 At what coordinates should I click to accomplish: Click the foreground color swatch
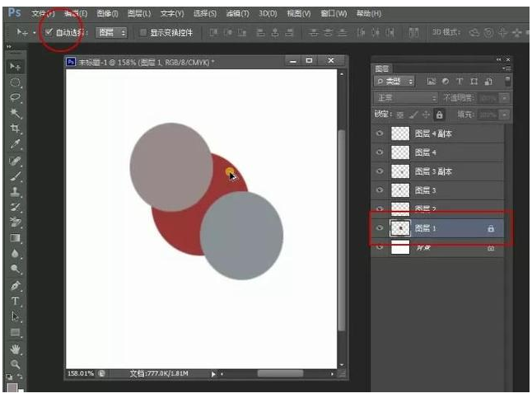(12, 388)
